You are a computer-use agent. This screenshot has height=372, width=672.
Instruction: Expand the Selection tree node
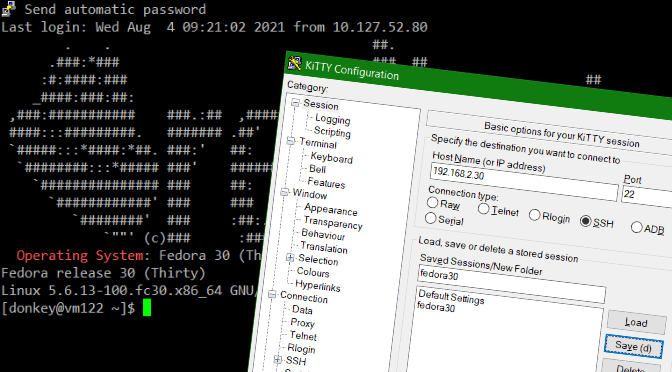coord(290,258)
